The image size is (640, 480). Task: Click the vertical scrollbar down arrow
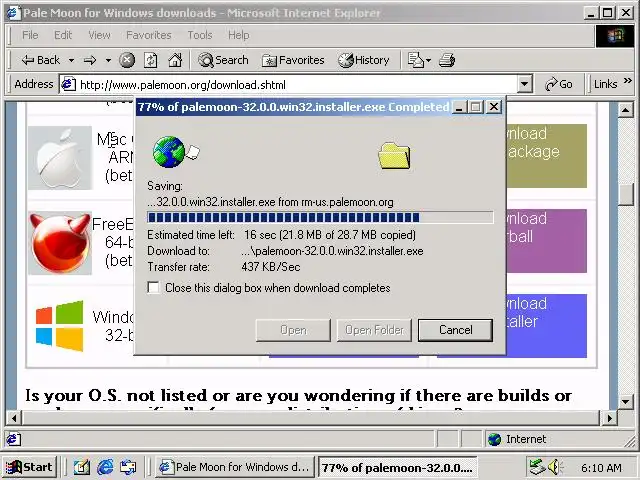click(625, 401)
